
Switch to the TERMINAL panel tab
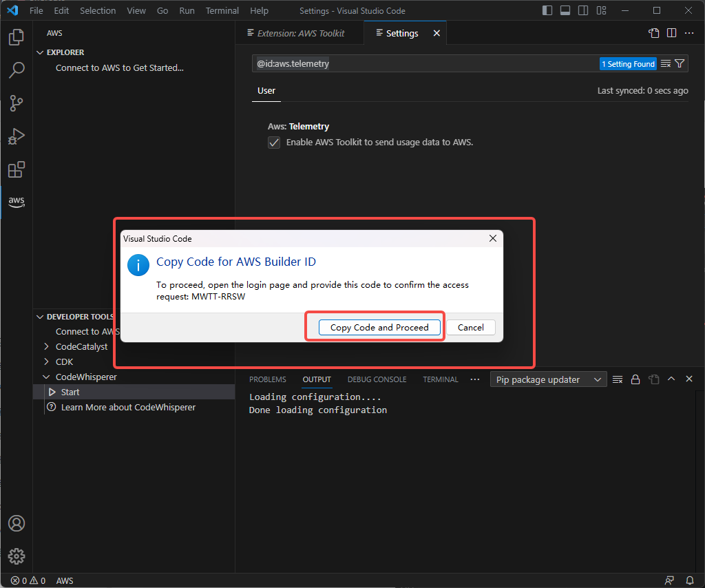point(440,379)
